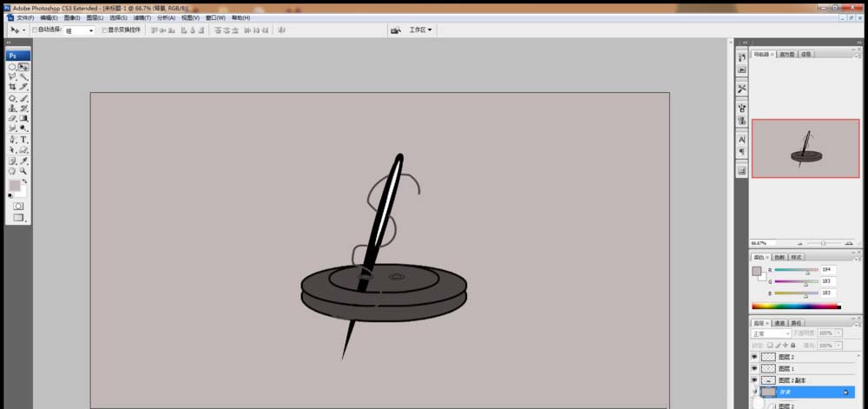Image resolution: width=868 pixels, height=409 pixels.
Task: Toggle lock image pixels brush icon
Action: (778, 346)
